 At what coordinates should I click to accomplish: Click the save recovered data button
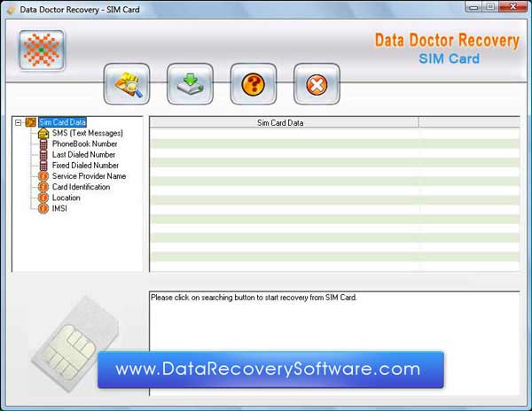[x=190, y=83]
